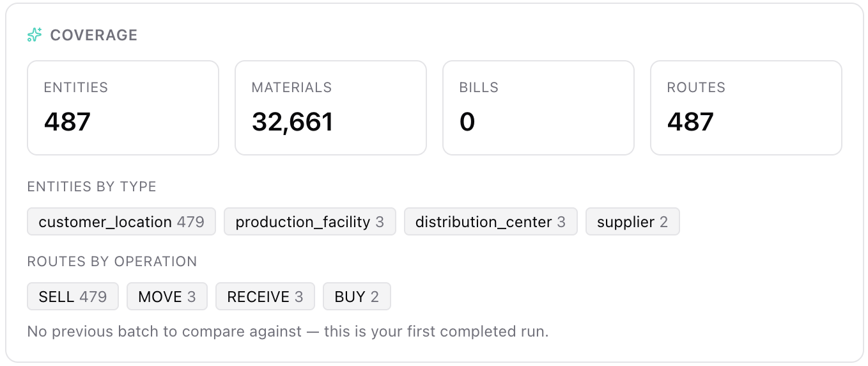
Task: Pick the supplier 2 chip
Action: [x=633, y=221]
